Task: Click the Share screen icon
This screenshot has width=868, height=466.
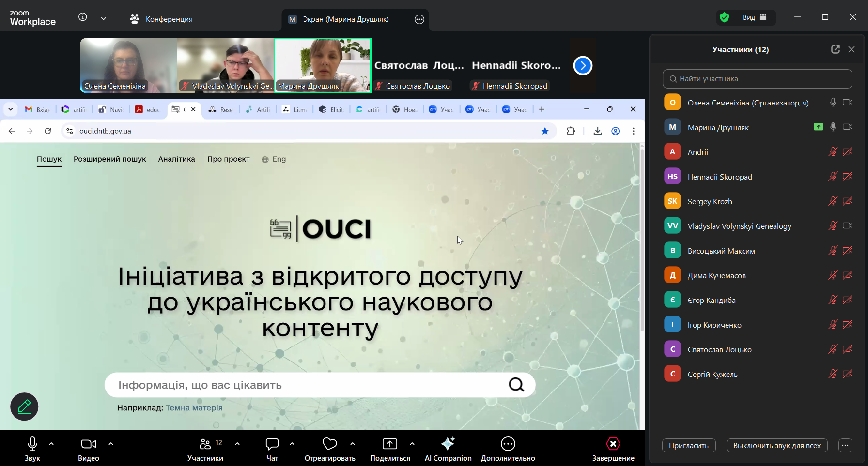Action: (389, 444)
